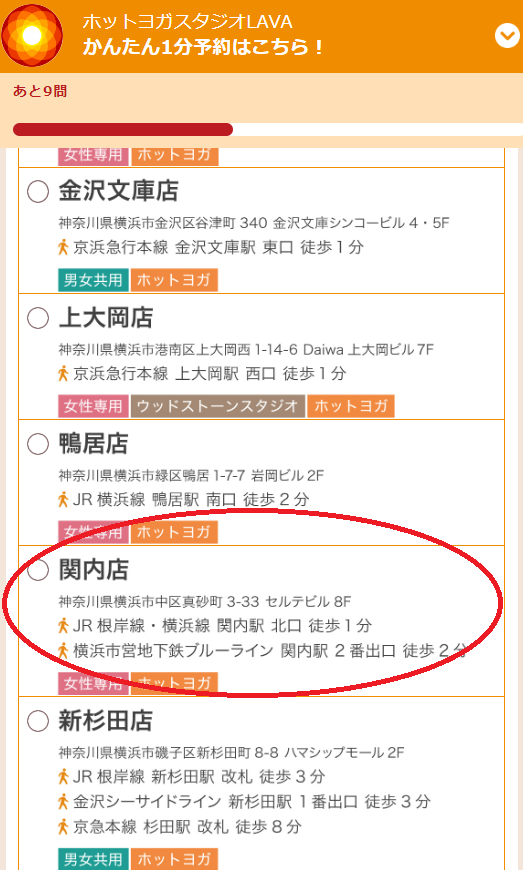Click the 上大岡店 store name heading
Viewport: 524px width, 870px height.
(x=106, y=318)
